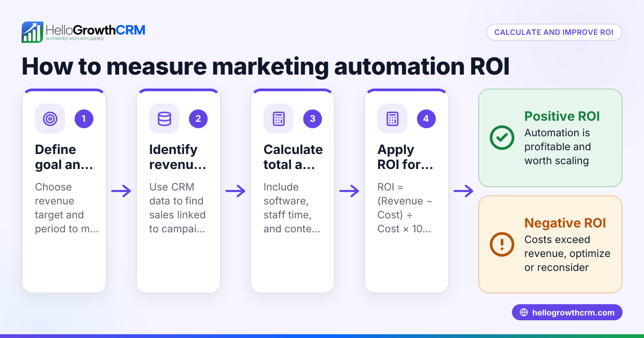Click the 'ROI = (Revenue − Cost) ÷' formula text
The height and width of the screenshot is (338, 644).
(405, 208)
